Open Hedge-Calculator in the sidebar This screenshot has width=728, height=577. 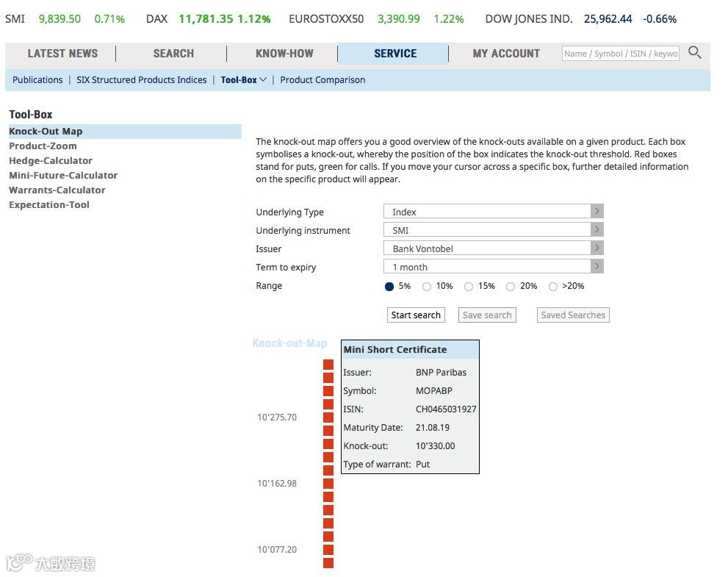[51, 161]
